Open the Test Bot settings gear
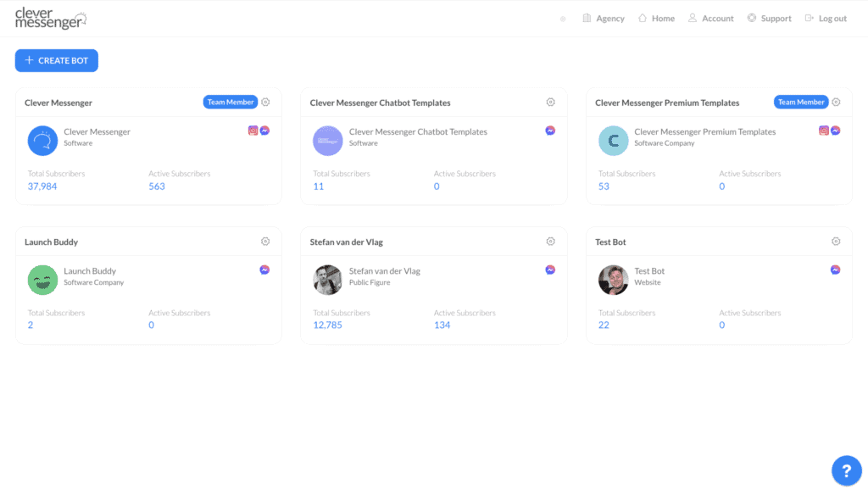This screenshot has height=495, width=868. click(836, 241)
